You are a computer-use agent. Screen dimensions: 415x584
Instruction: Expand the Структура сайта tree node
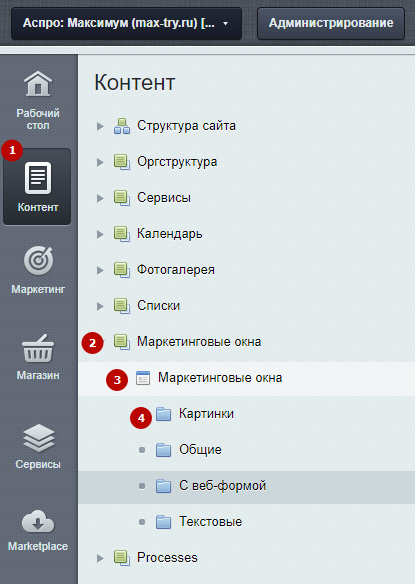(100, 126)
